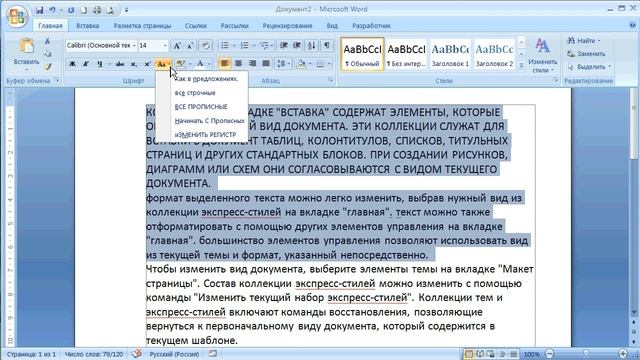The height and width of the screenshot is (360, 640).
Task: Expand the Выделить selection dropdown
Action: pos(610,67)
